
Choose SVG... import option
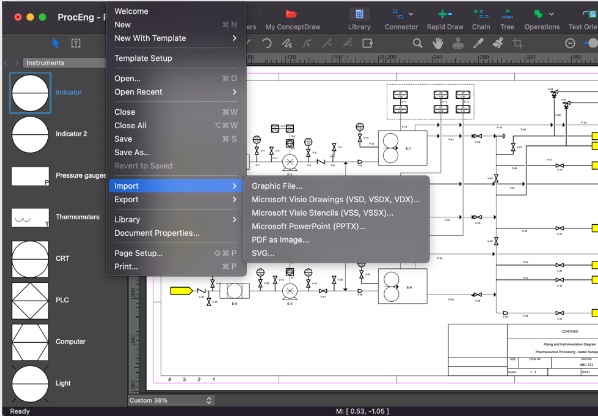point(336,253)
